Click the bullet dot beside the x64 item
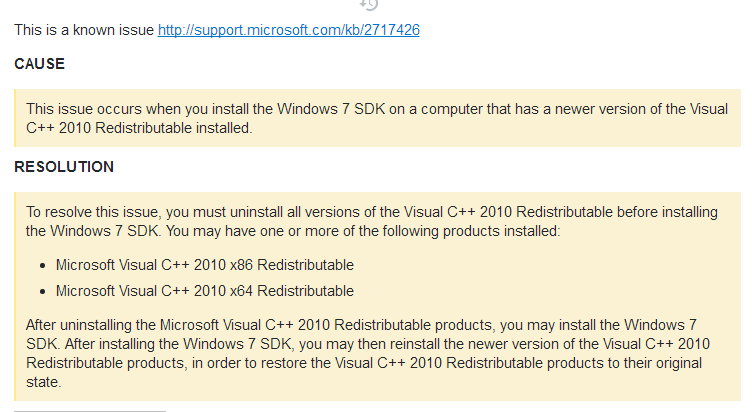Image resolution: width=752 pixels, height=412 pixels. pos(43,292)
